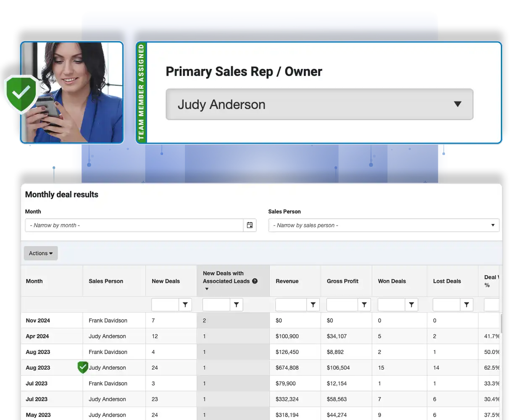
Task: Click the sort arrow under Associated Leads header
Action: click(x=207, y=289)
